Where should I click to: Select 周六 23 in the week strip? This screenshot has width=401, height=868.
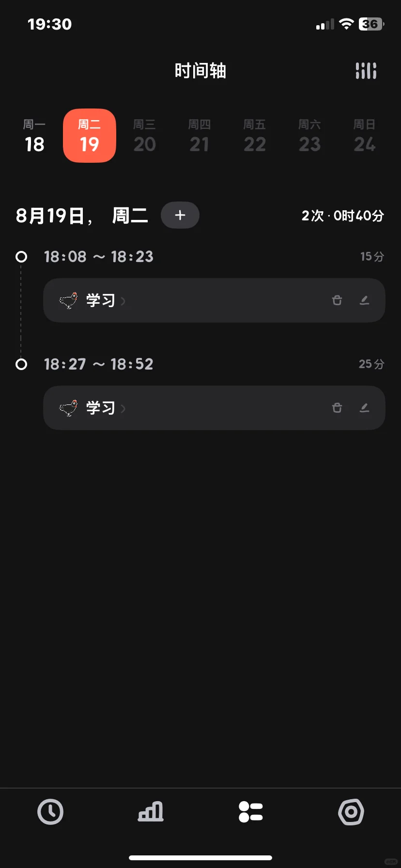[309, 136]
